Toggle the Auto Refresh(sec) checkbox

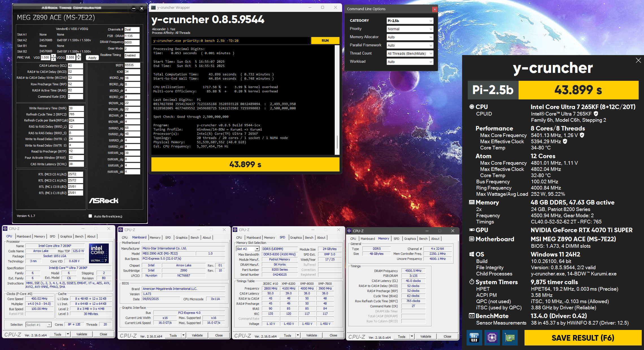(90, 216)
